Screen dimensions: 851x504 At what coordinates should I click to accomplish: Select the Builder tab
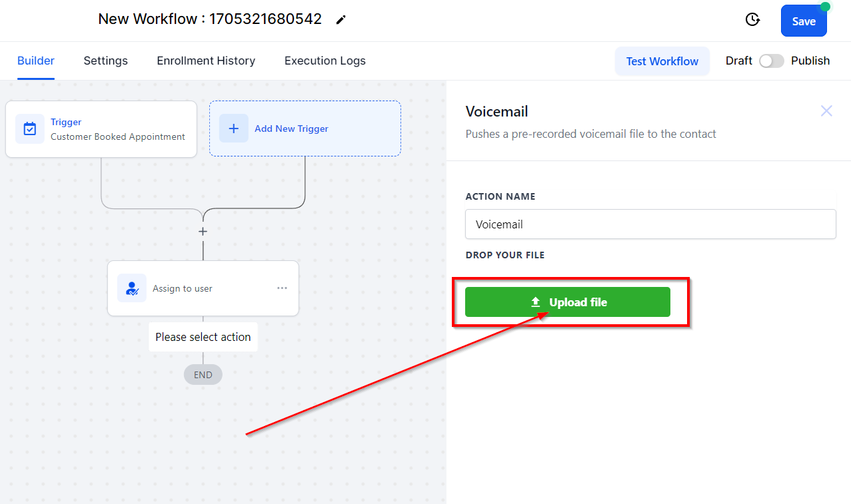pyautogui.click(x=36, y=61)
